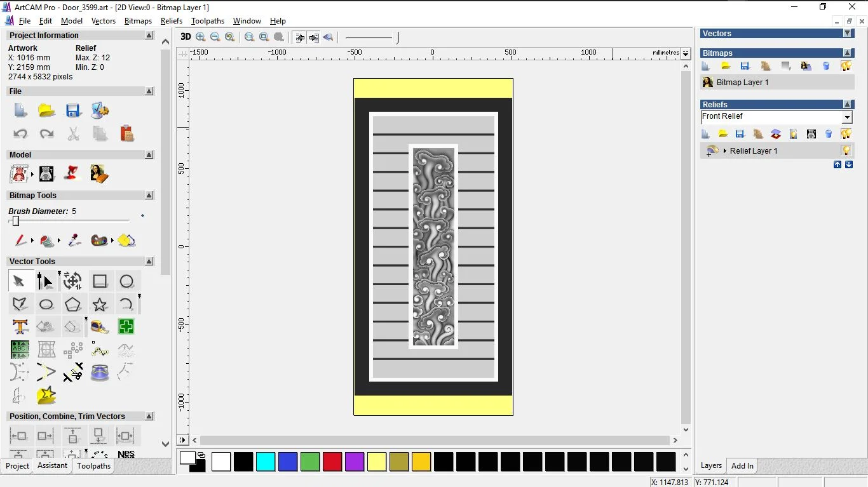Toggle all bitmap layers visibility

(x=846, y=65)
